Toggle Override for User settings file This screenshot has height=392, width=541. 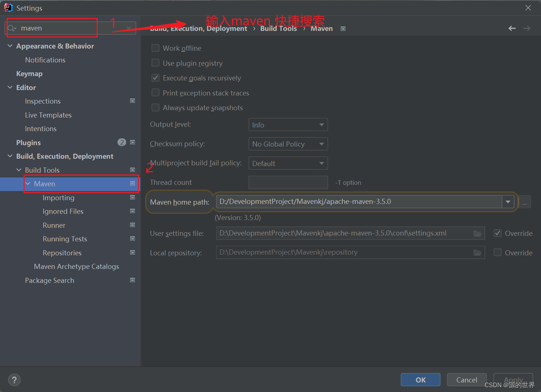click(x=498, y=233)
